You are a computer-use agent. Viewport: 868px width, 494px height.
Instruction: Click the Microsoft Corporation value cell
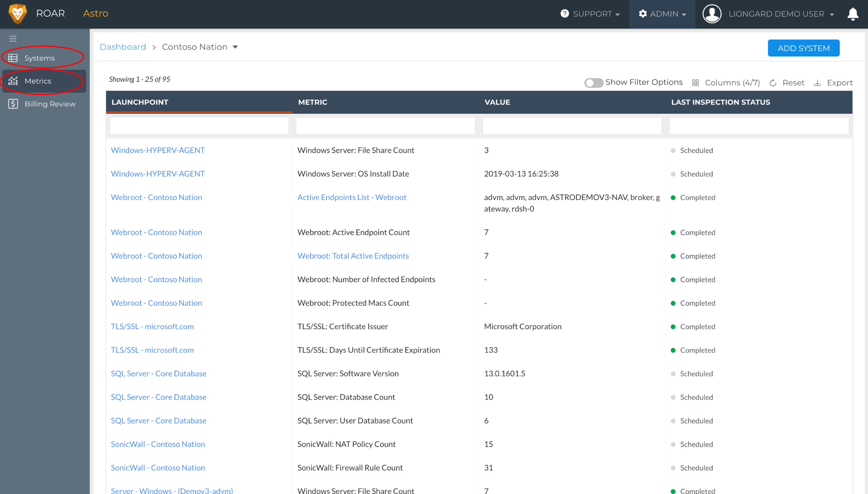(523, 327)
